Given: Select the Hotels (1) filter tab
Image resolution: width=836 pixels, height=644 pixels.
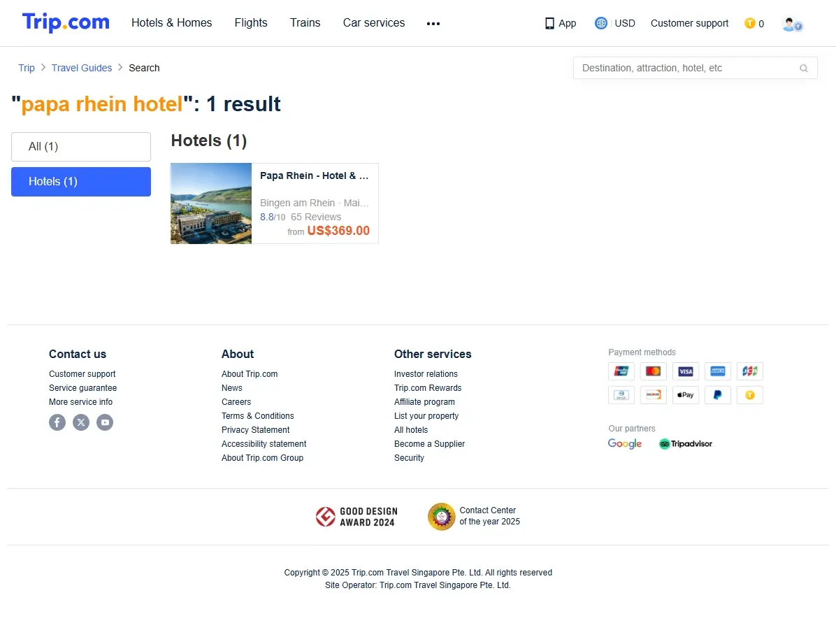Looking at the screenshot, I should point(81,181).
